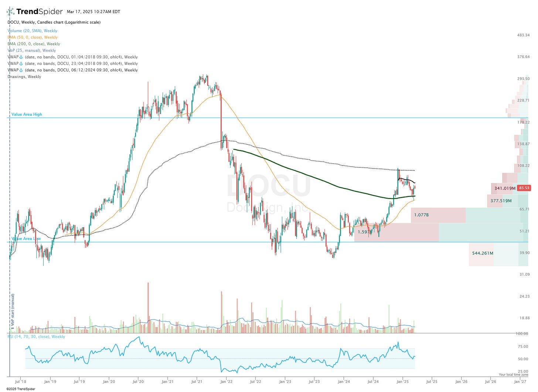Click the 108.22 price axis label
The image size is (538, 392).
524,166
